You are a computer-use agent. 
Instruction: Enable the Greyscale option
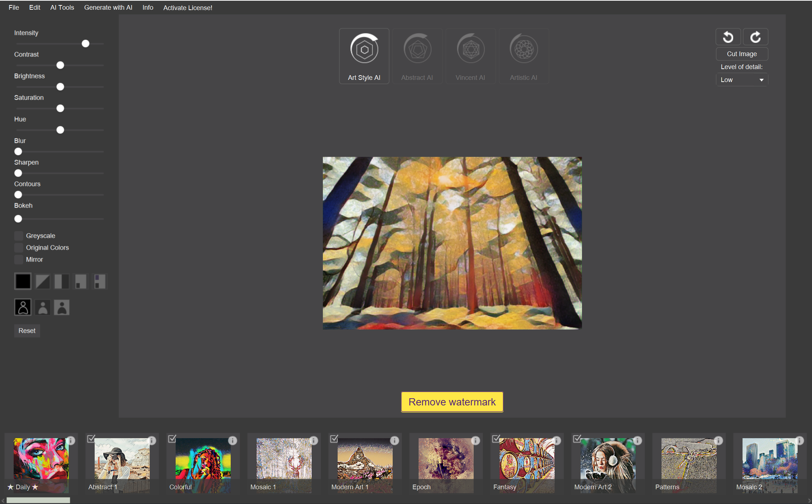click(x=18, y=236)
